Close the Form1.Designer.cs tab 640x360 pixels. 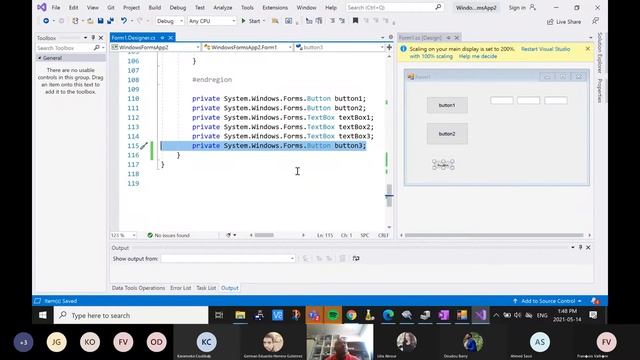pyautogui.click(x=171, y=38)
